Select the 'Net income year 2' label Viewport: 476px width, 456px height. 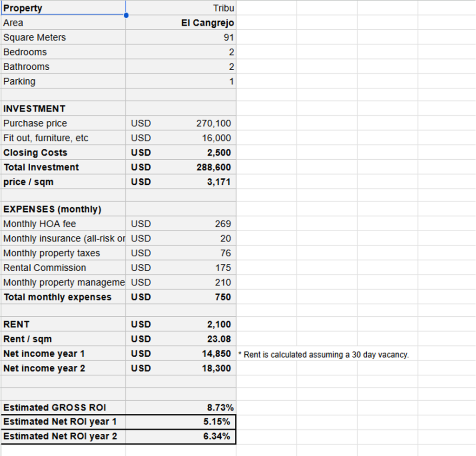pyautogui.click(x=63, y=368)
